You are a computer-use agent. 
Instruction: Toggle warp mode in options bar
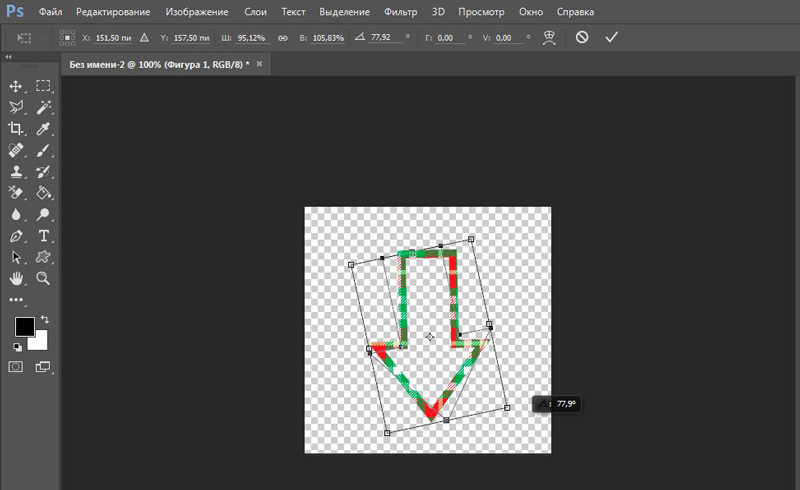[549, 37]
